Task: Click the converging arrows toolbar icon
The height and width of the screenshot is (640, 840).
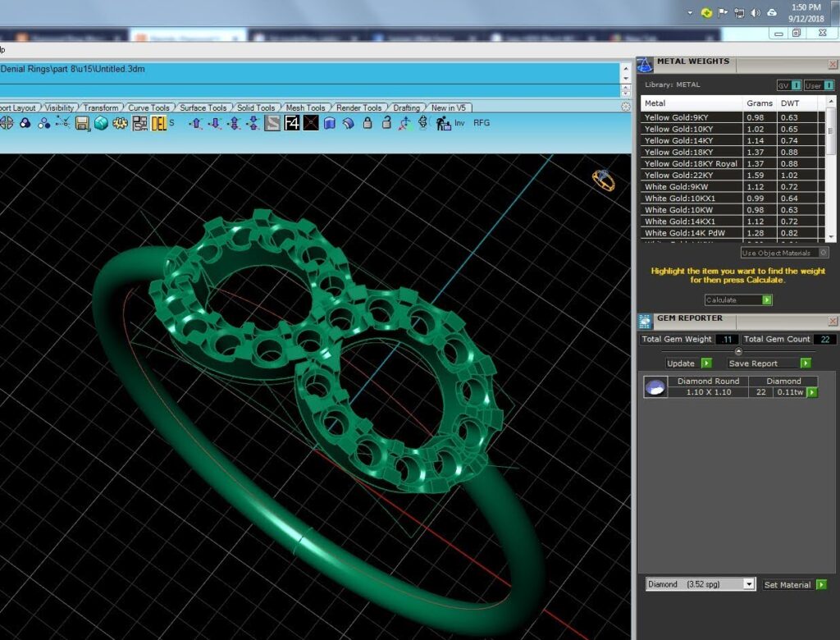Action: [253, 123]
